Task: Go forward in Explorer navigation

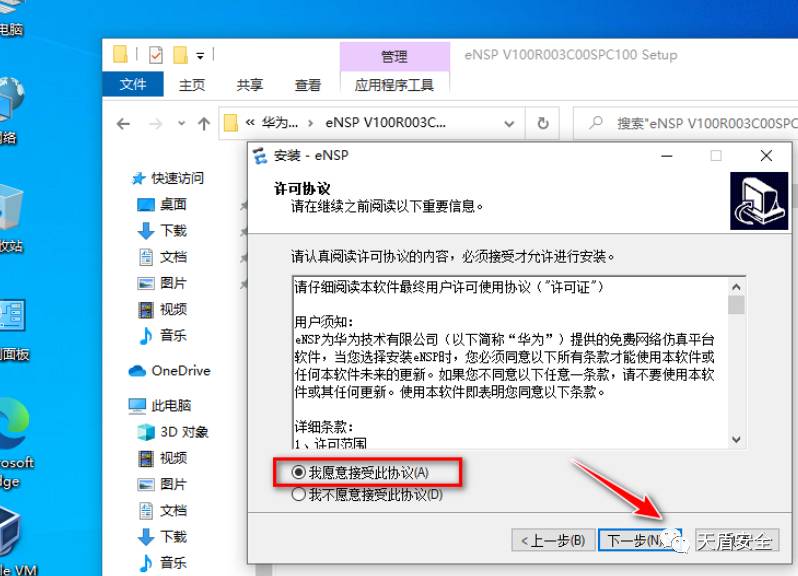Action: 156,124
